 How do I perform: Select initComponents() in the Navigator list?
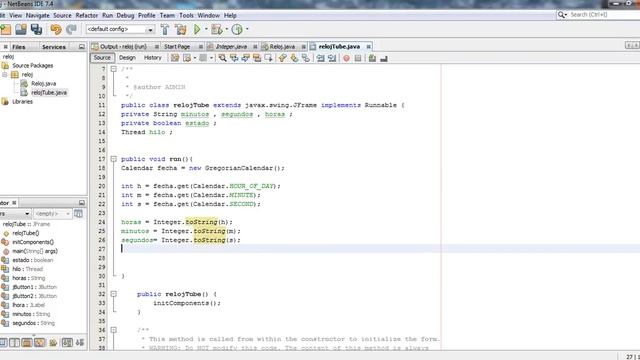33,242
